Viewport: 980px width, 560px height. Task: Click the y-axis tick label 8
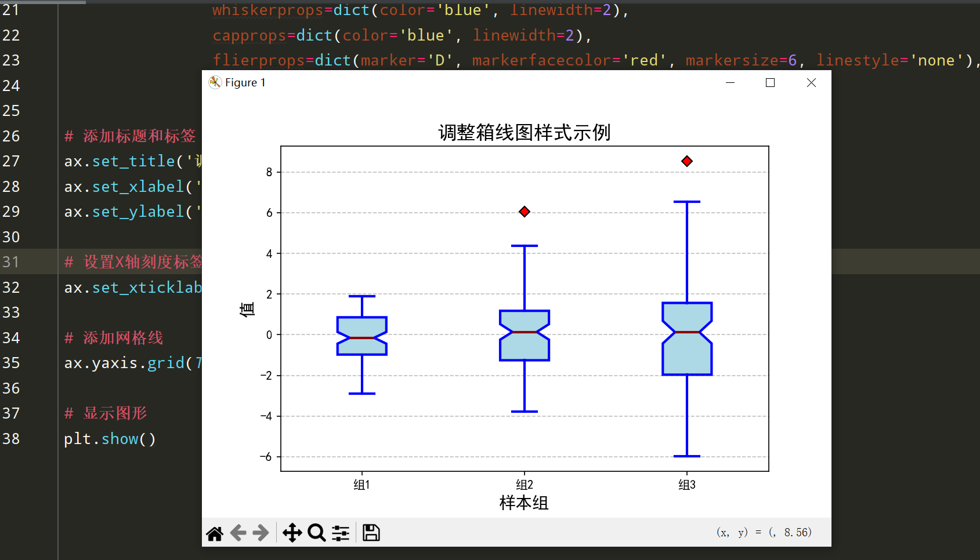coord(269,172)
